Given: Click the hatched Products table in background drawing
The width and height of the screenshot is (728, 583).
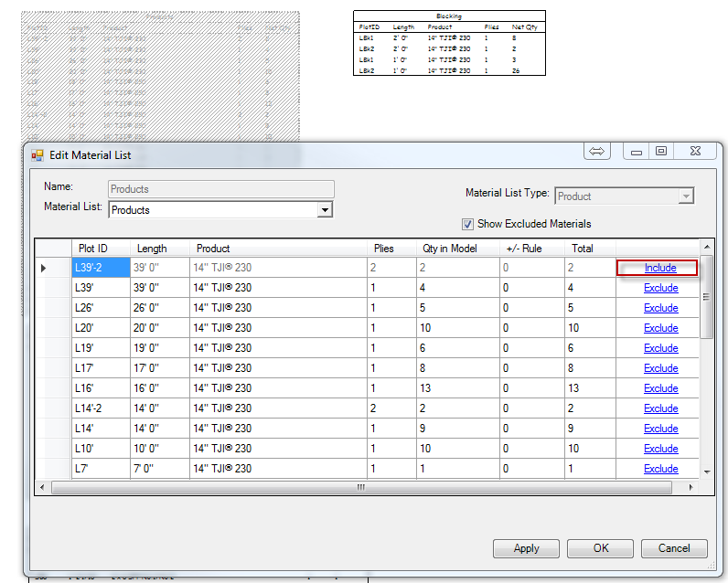Looking at the screenshot, I should [x=160, y=77].
